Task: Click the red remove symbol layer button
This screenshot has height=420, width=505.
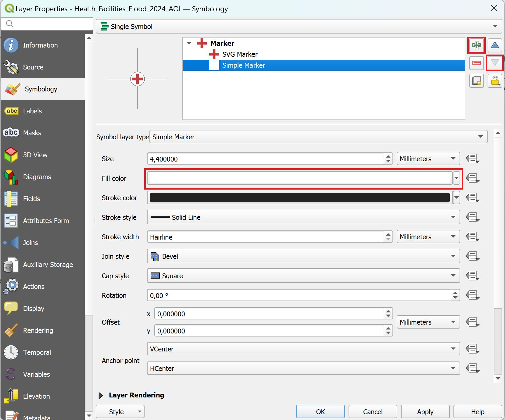Action: (x=476, y=63)
